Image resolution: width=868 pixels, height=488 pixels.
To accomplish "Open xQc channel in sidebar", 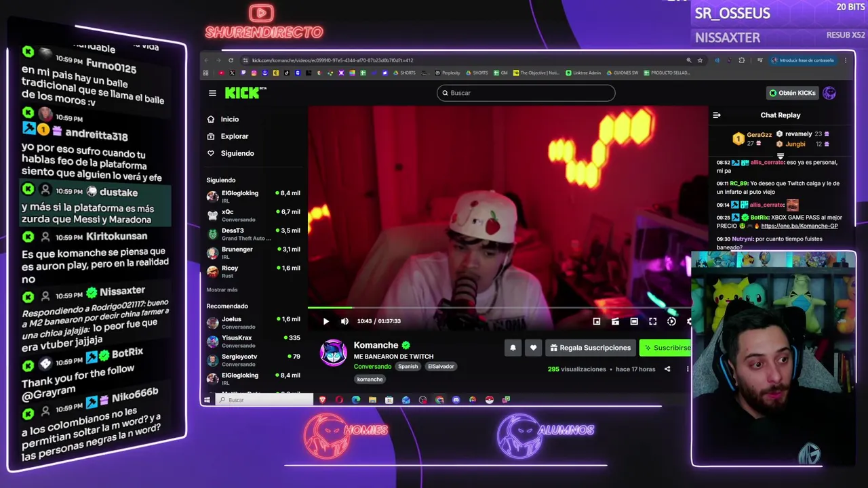I will point(253,215).
